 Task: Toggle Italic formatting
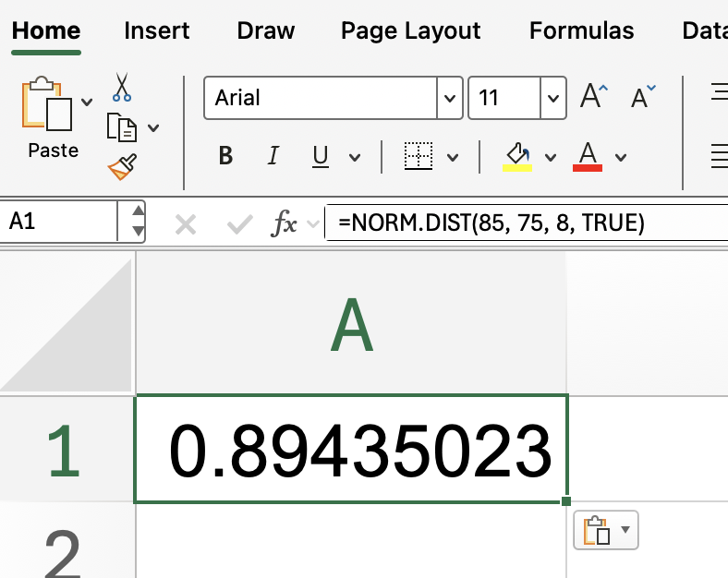pos(273,157)
